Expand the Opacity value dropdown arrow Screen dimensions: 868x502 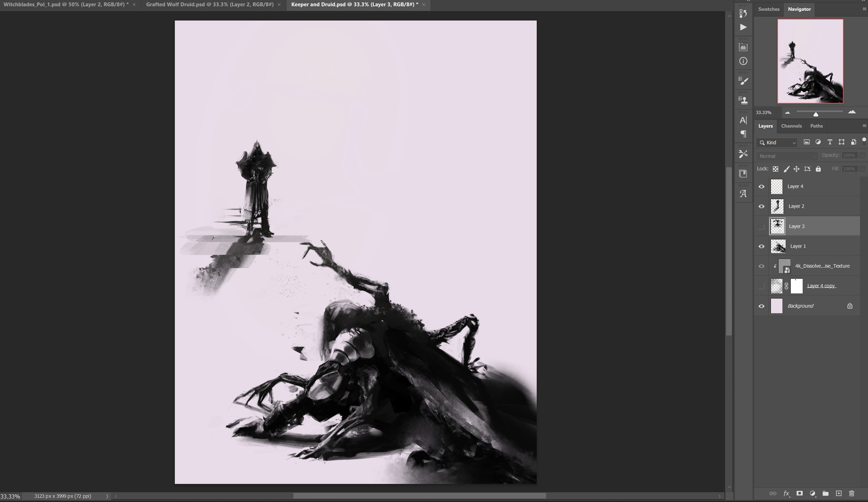tap(862, 156)
